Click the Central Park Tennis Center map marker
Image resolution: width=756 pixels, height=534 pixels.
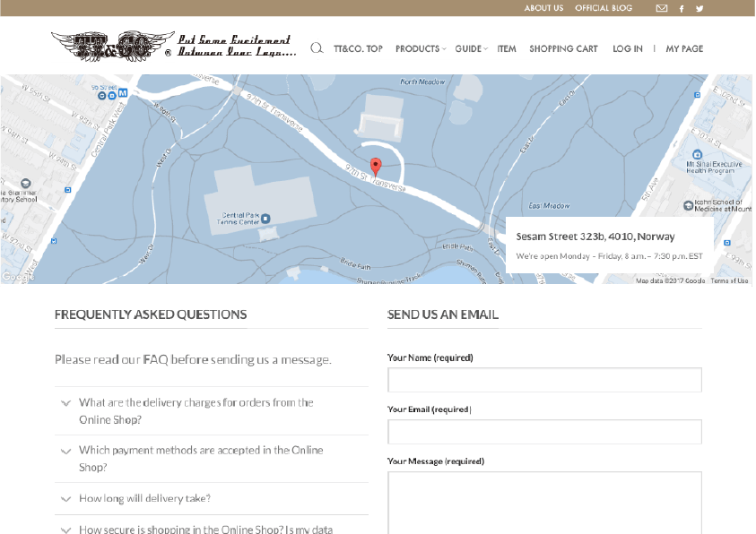[x=265, y=219]
